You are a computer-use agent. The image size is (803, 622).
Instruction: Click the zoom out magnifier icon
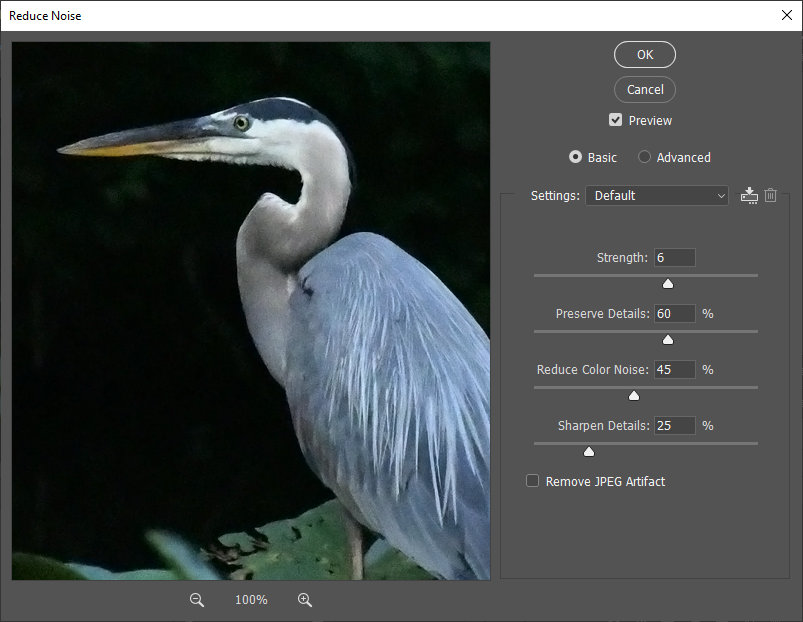click(x=197, y=600)
